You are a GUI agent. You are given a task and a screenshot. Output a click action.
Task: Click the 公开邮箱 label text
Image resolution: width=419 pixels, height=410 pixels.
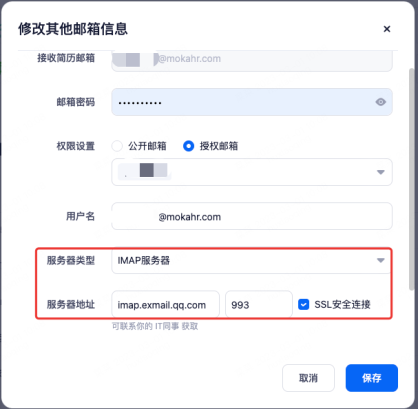coord(147,146)
